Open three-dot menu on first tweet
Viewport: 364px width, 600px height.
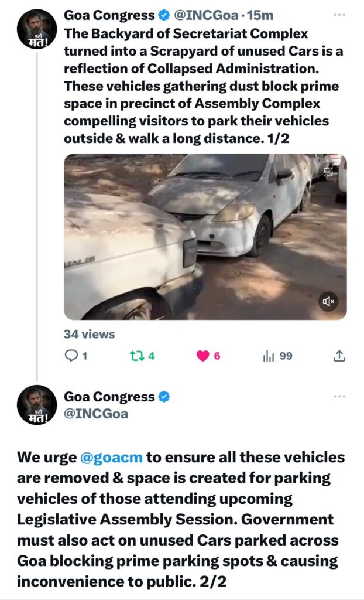click(339, 15)
